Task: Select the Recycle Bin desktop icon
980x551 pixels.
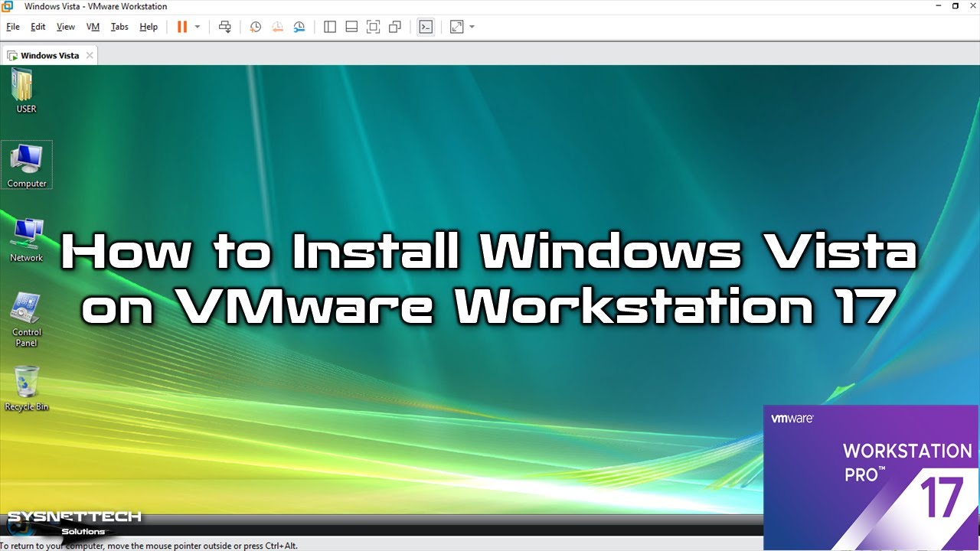Action: coord(27,388)
